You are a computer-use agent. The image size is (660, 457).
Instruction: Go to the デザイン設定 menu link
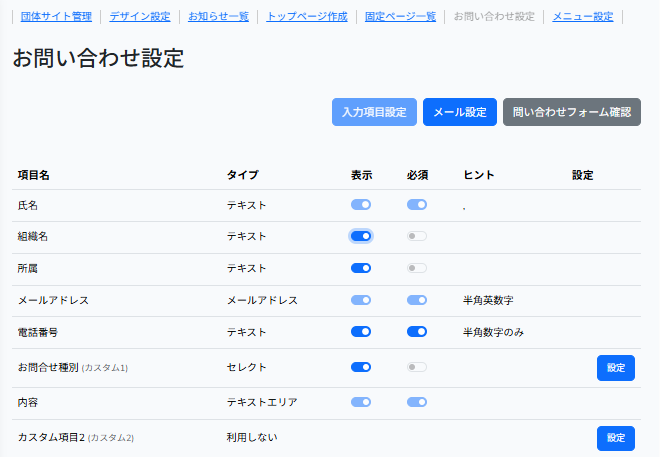[140, 17]
